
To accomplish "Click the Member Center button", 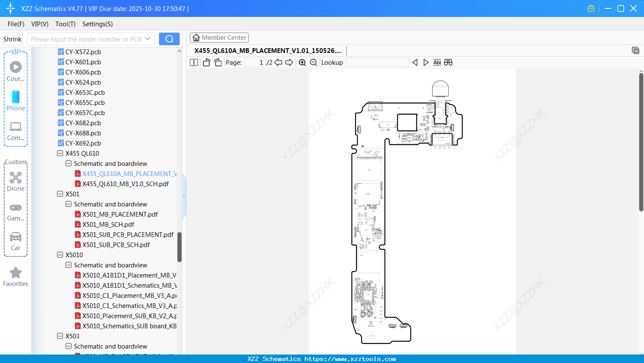I will tap(219, 37).
